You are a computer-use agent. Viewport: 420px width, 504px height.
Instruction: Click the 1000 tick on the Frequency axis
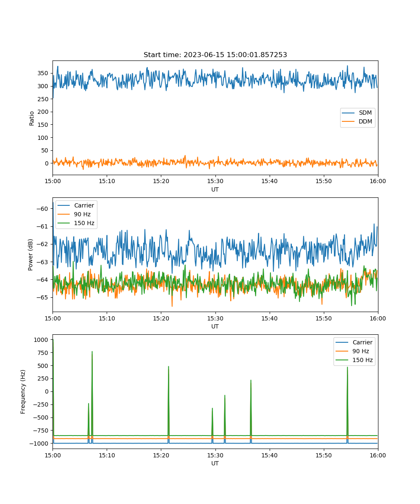(42, 340)
